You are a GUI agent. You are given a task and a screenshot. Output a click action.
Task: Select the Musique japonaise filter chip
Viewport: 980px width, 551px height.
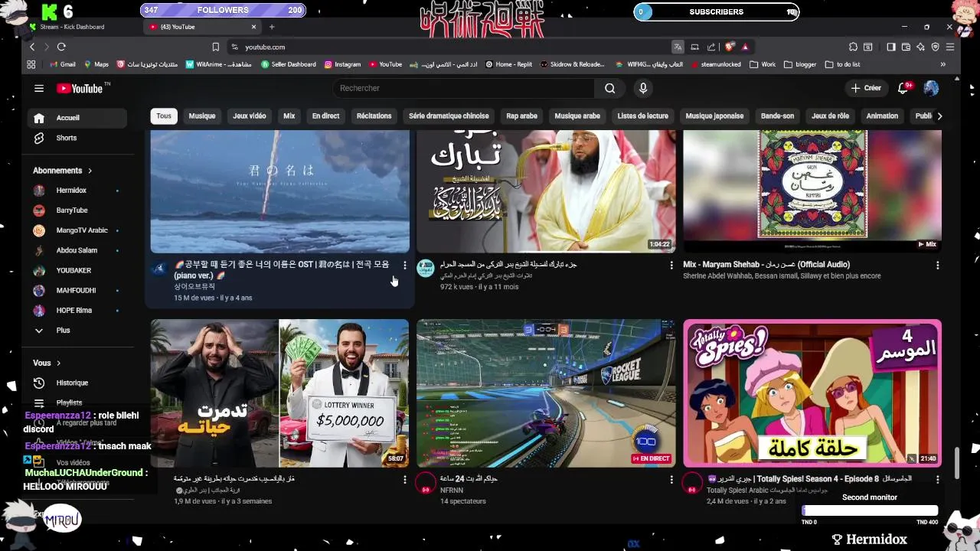coord(714,116)
